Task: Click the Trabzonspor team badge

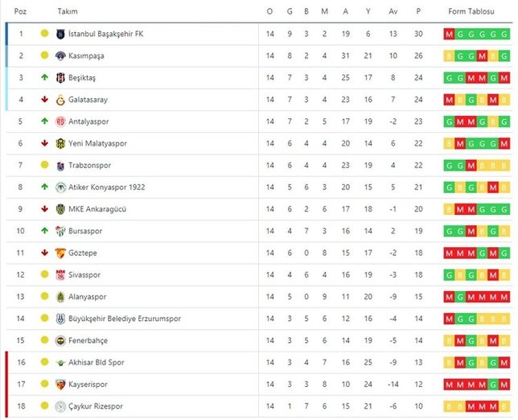Action: point(61,166)
